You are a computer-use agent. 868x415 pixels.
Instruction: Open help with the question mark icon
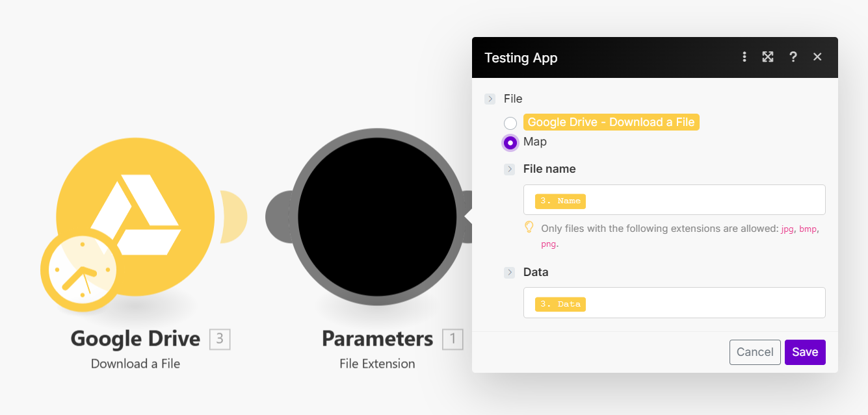[793, 57]
